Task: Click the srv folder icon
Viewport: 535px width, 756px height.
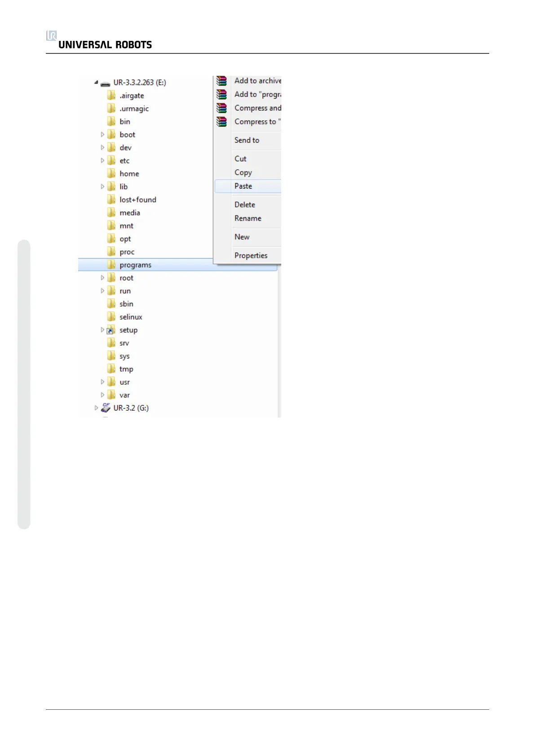Action: coord(111,343)
